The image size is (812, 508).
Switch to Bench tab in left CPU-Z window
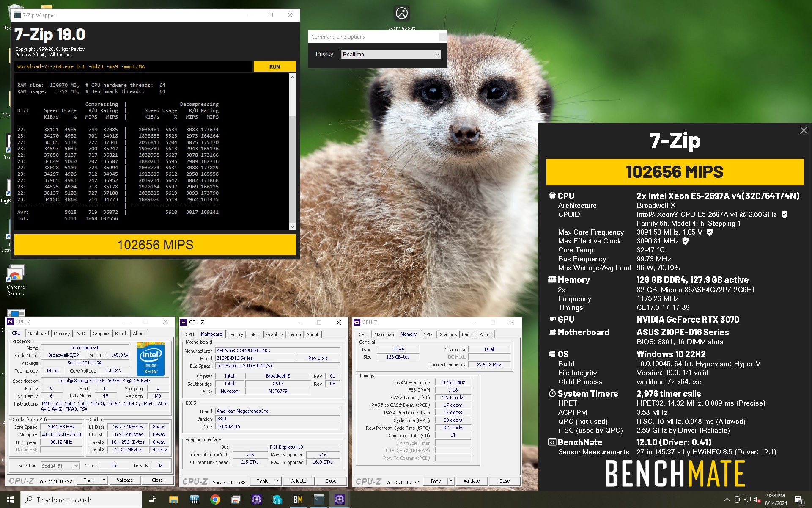point(121,334)
